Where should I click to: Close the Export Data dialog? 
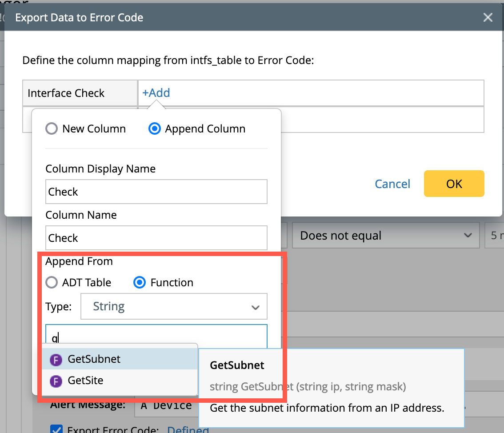coord(488,18)
